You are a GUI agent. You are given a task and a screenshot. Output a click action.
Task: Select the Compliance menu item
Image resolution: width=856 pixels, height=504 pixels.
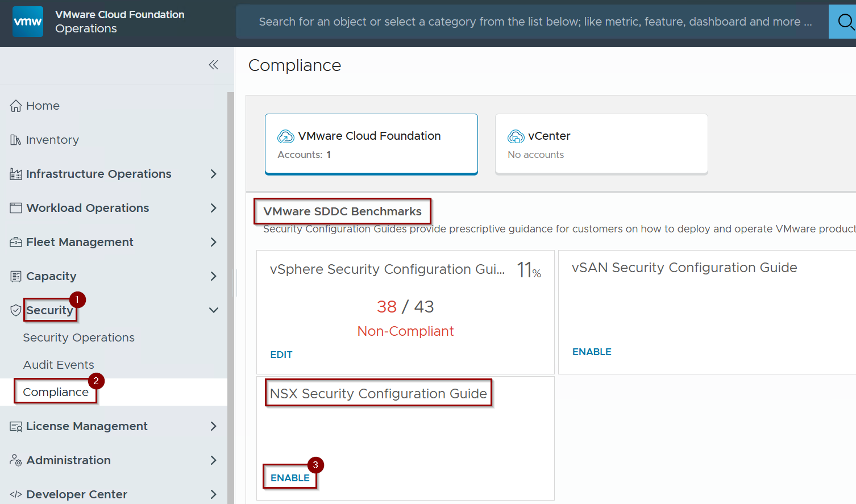click(x=56, y=392)
